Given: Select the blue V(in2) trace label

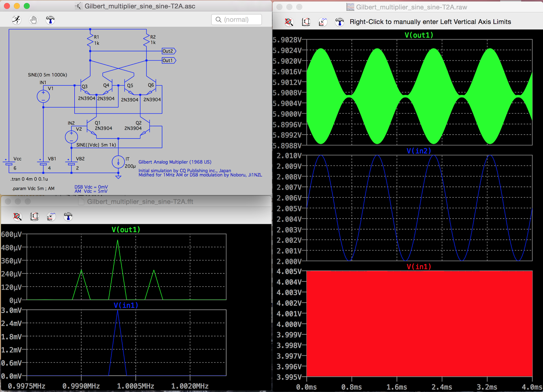Looking at the screenshot, I should (x=419, y=151).
